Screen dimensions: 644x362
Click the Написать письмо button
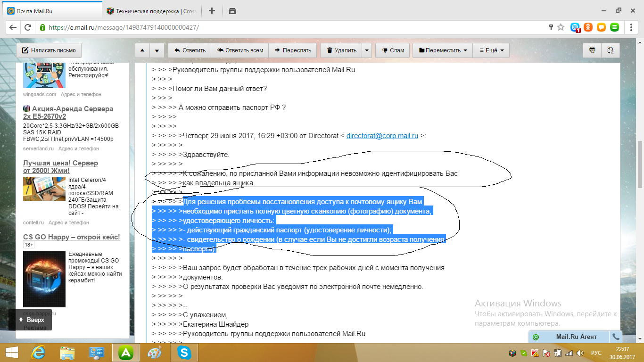pos(49,50)
